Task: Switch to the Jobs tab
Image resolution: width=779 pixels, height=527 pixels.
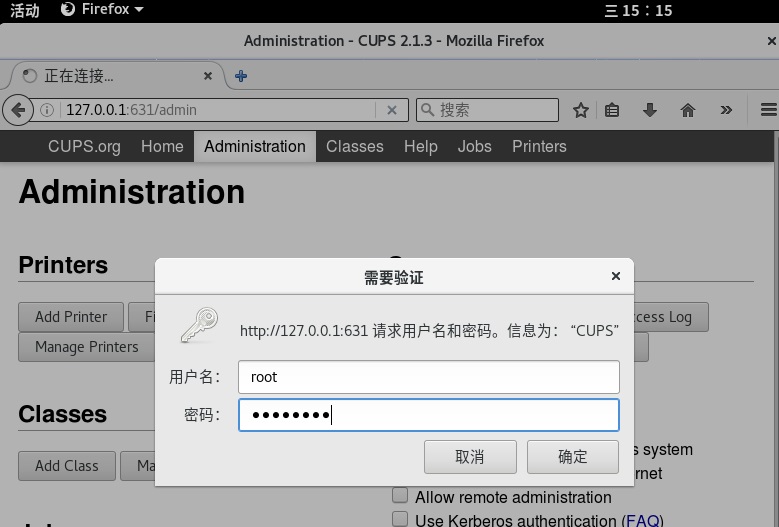Action: 474,147
